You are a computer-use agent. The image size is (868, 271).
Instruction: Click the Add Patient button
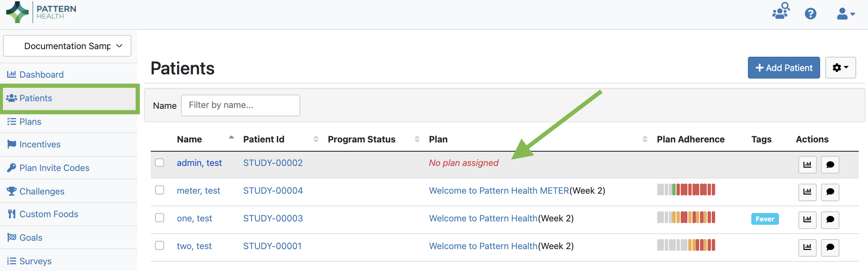784,68
